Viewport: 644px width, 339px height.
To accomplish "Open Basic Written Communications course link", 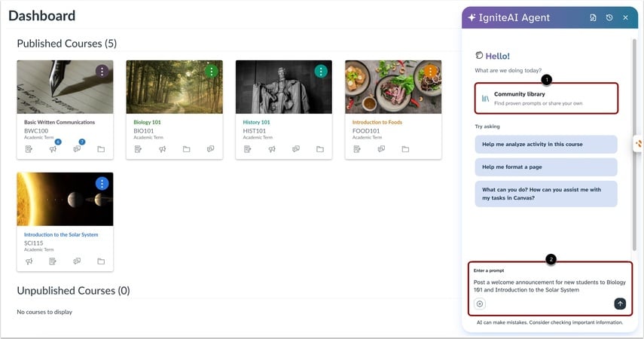I will click(x=60, y=122).
